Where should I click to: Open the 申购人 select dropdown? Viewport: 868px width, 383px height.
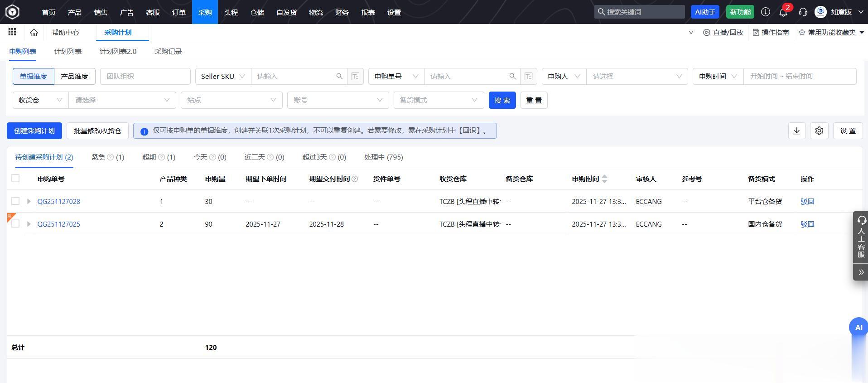[637, 76]
